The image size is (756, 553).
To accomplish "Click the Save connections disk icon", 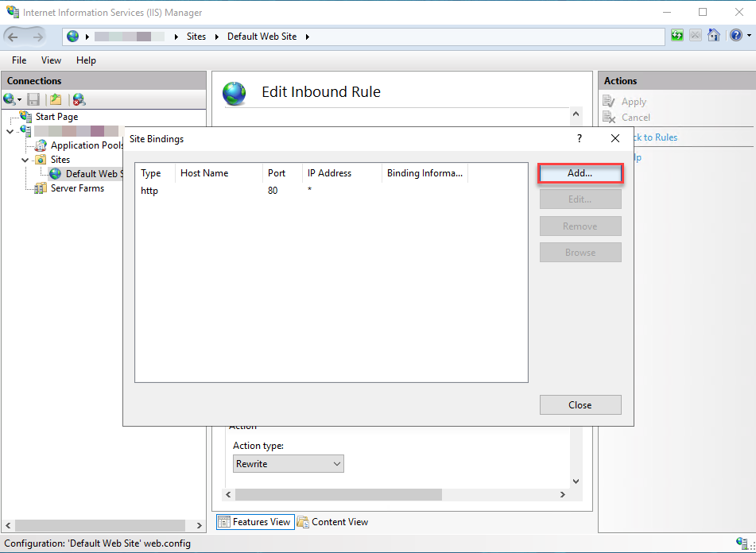I will 33,99.
